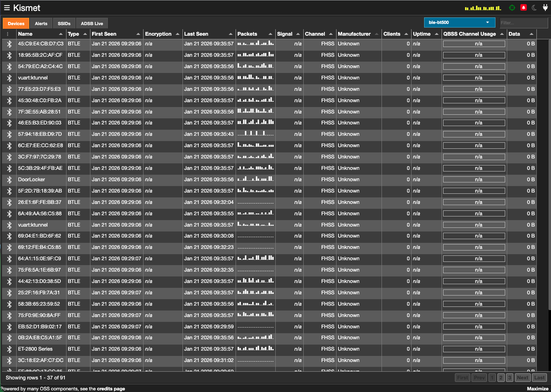
Task: Click the QBSS Channel Usage bar for DoorLocker
Action: click(x=474, y=179)
